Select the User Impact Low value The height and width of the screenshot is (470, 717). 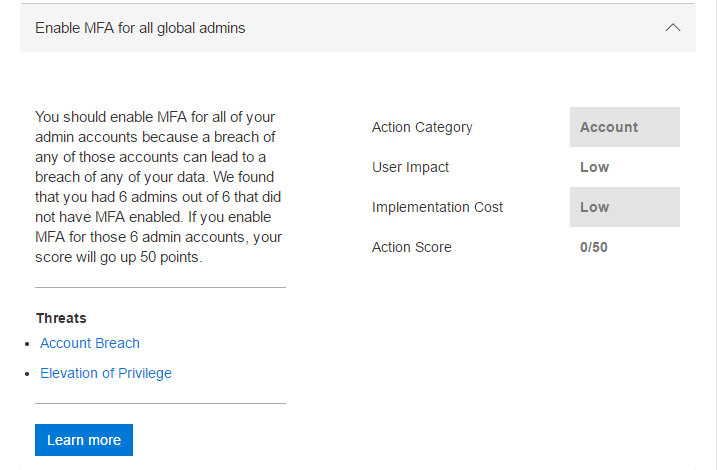tap(595, 167)
